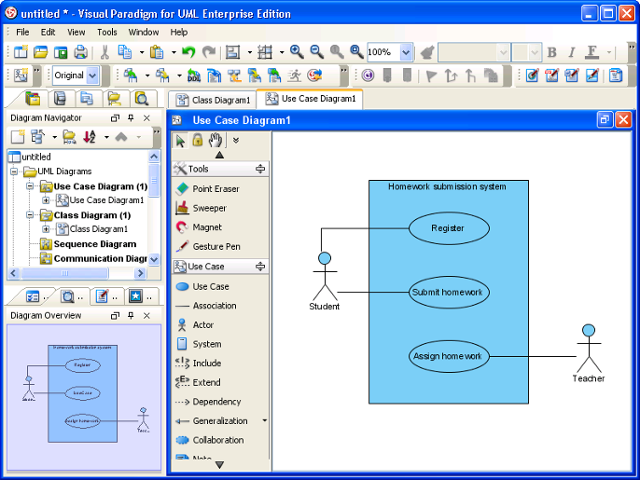640x480 pixels.
Task: Toggle the hand pan tool
Action: [x=216, y=140]
